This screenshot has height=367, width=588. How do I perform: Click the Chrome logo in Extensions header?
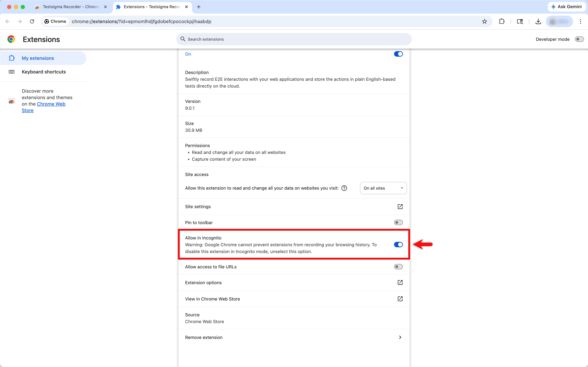tap(11, 39)
